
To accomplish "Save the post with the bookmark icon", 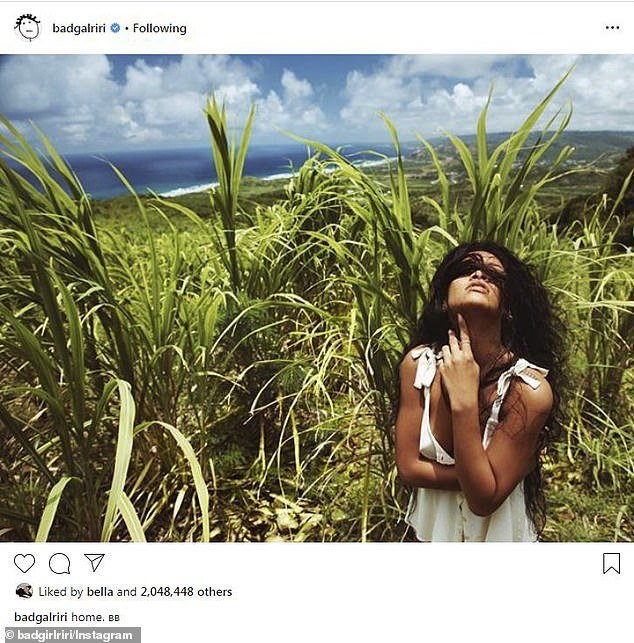I will (x=610, y=563).
